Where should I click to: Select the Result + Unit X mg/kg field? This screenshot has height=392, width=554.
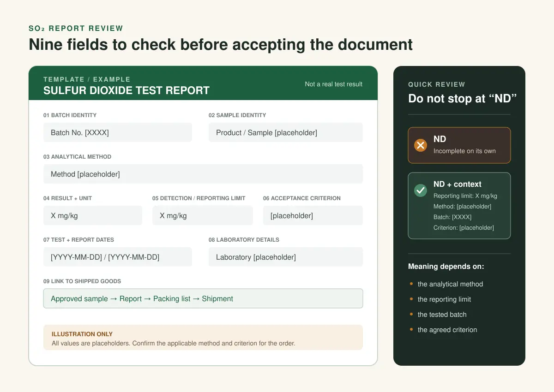93,215
